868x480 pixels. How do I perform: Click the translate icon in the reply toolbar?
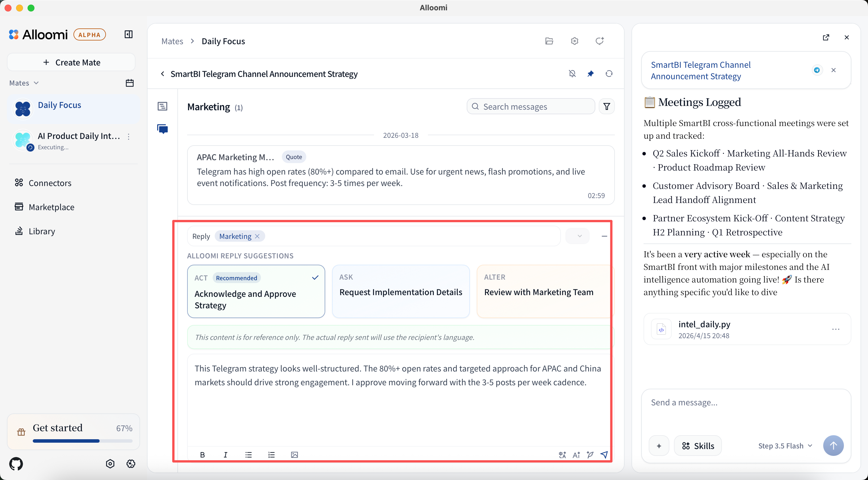[562, 455]
